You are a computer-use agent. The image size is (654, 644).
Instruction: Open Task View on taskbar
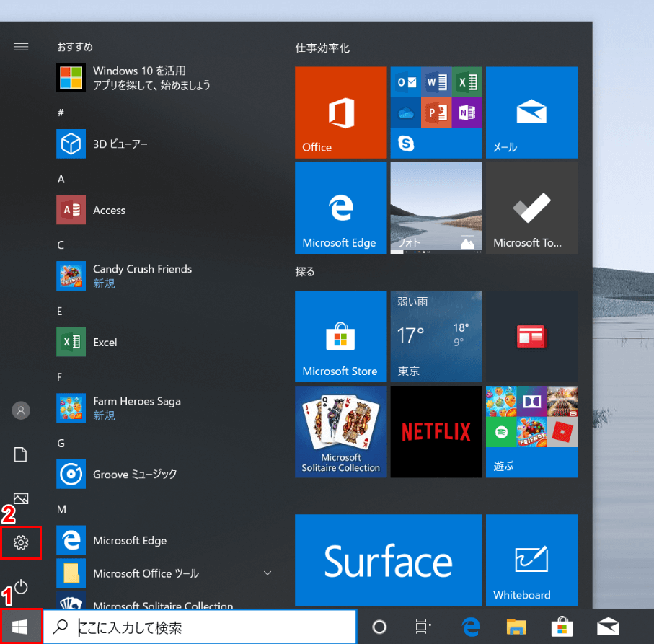click(x=423, y=627)
